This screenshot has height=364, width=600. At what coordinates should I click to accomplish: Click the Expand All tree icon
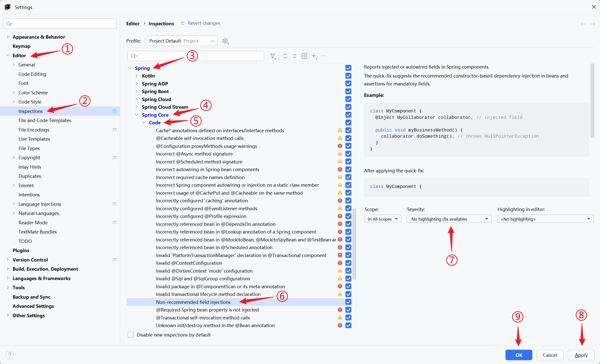pyautogui.click(x=285, y=56)
